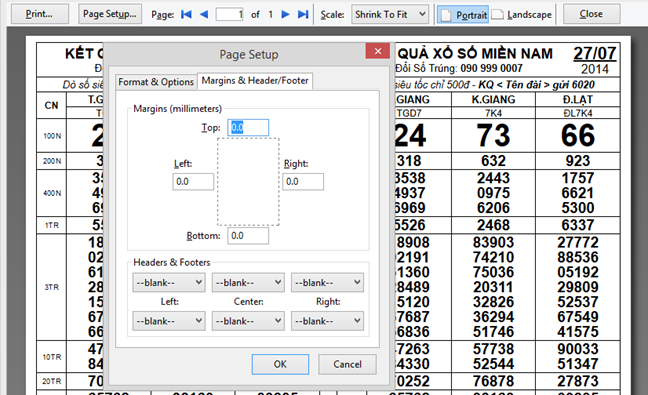Open bottom-left footer --blank-- dropdown
648x395 pixels.
[x=169, y=321]
